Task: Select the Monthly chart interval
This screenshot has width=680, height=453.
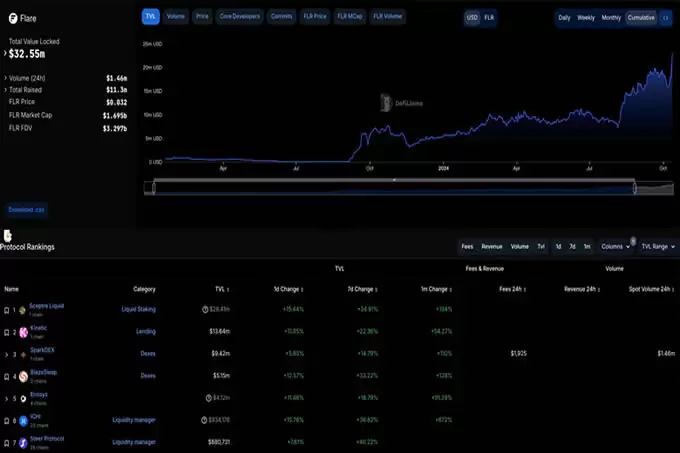Action: [611, 18]
